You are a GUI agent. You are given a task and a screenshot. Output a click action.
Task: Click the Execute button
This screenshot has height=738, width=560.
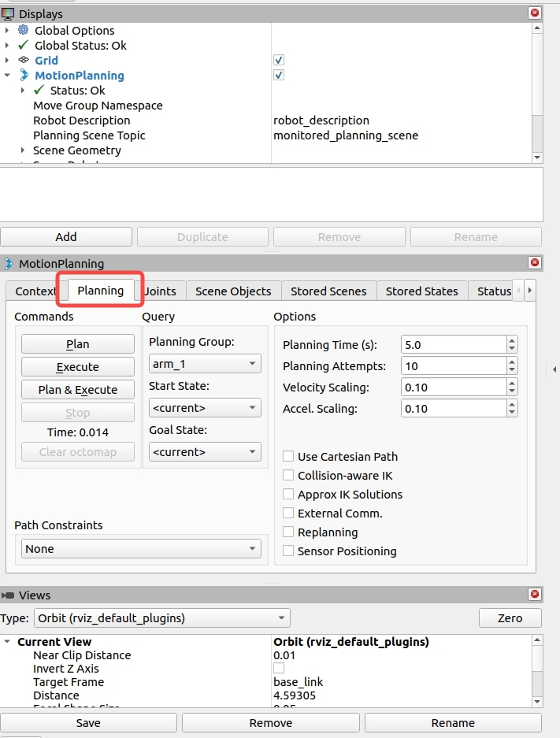[x=78, y=367]
